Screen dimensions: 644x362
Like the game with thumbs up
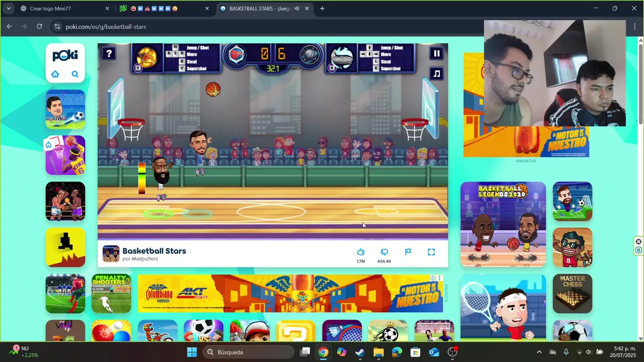361,252
